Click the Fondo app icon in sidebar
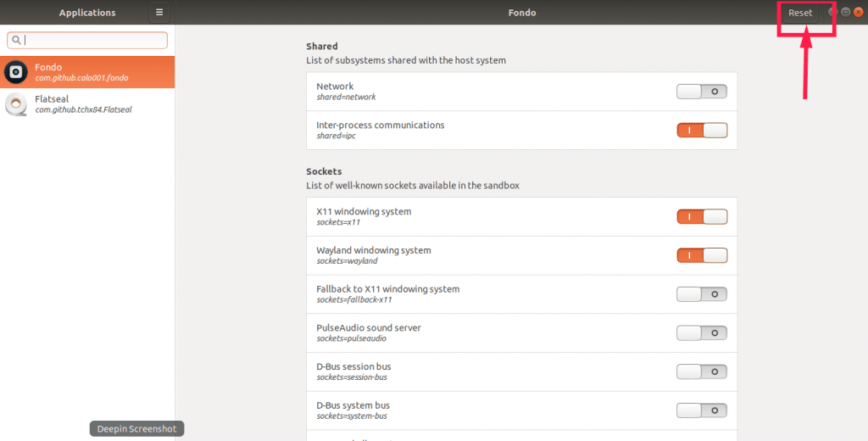 pos(16,72)
